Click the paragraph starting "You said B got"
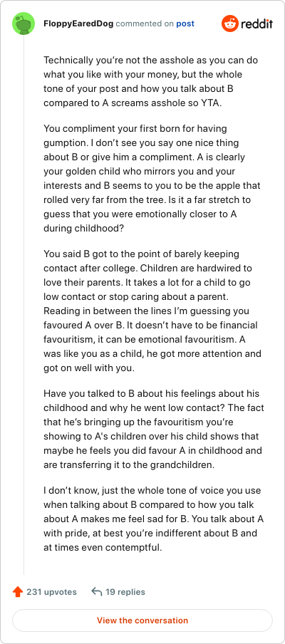This screenshot has height=644, width=285. pyautogui.click(x=152, y=311)
